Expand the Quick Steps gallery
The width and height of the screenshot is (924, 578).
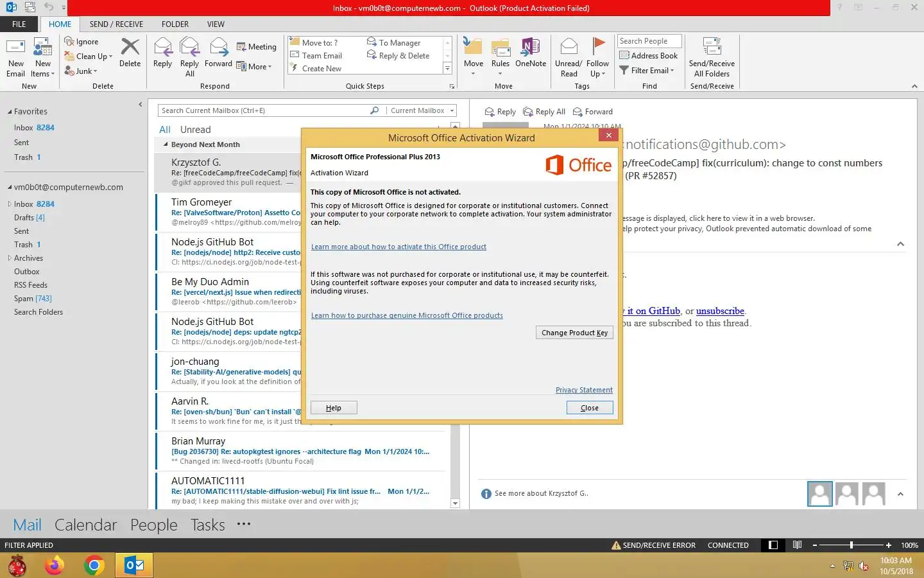click(x=448, y=69)
